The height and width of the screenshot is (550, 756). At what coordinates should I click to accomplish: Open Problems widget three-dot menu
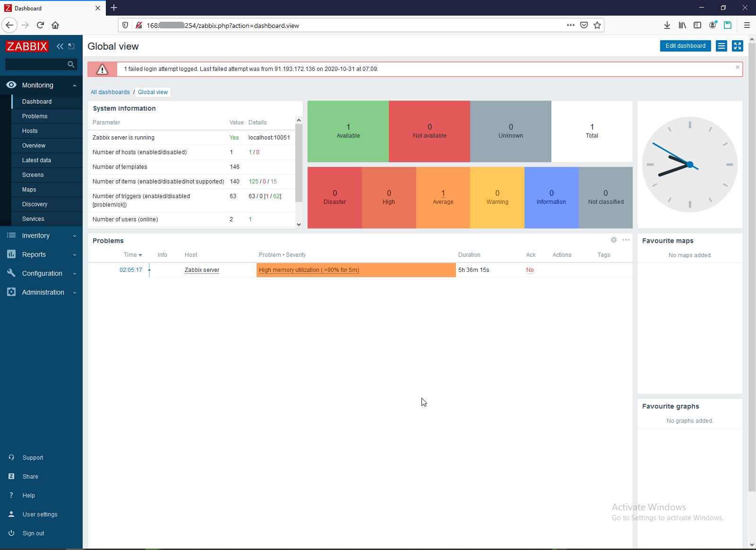pyautogui.click(x=626, y=240)
